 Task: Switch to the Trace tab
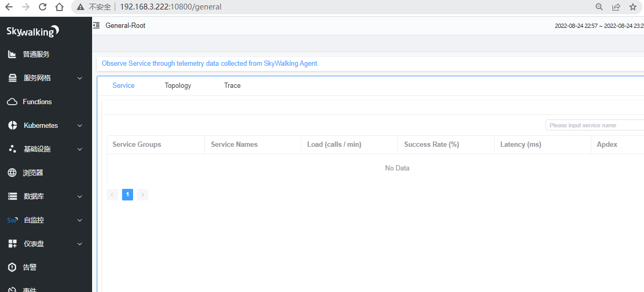(232, 85)
